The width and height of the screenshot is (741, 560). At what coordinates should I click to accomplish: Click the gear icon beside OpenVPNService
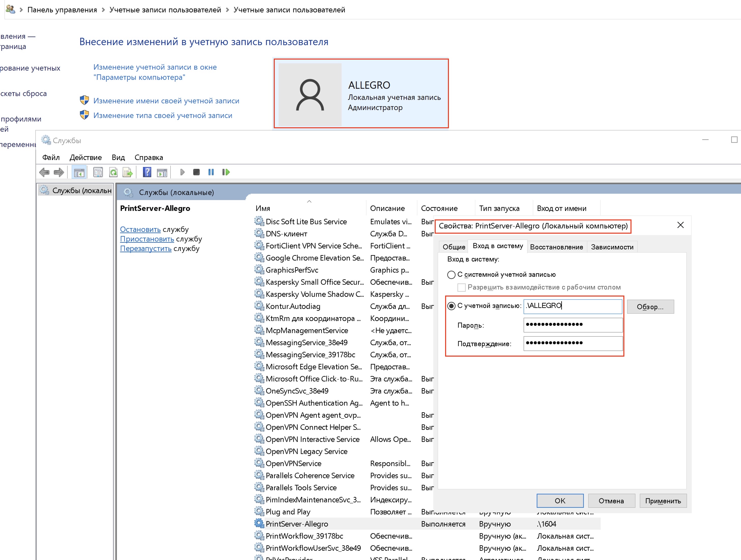(259, 463)
